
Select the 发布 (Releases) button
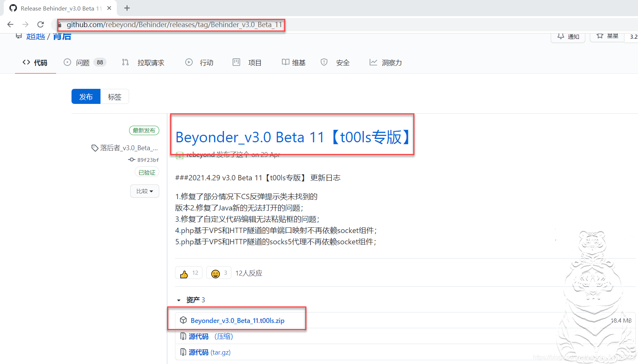(86, 97)
